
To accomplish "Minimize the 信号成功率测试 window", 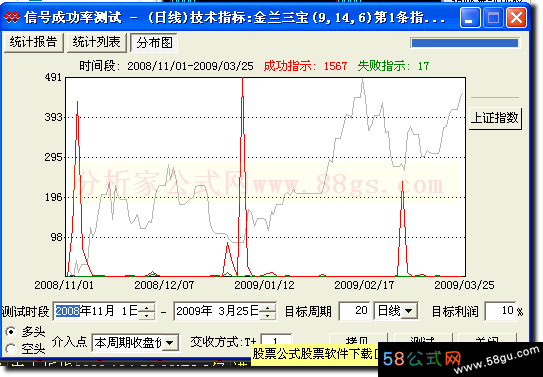I will [470, 17].
